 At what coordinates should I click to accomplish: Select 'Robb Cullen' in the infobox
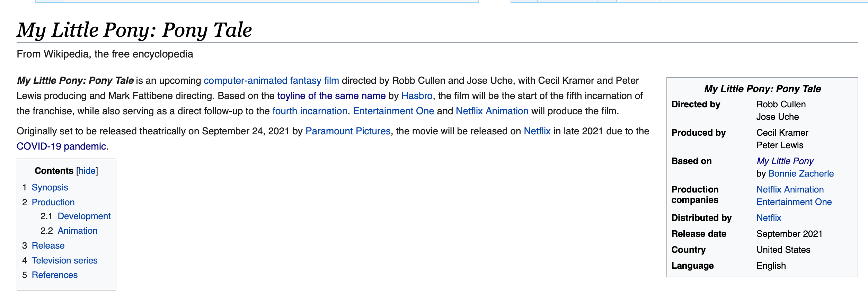781,105
